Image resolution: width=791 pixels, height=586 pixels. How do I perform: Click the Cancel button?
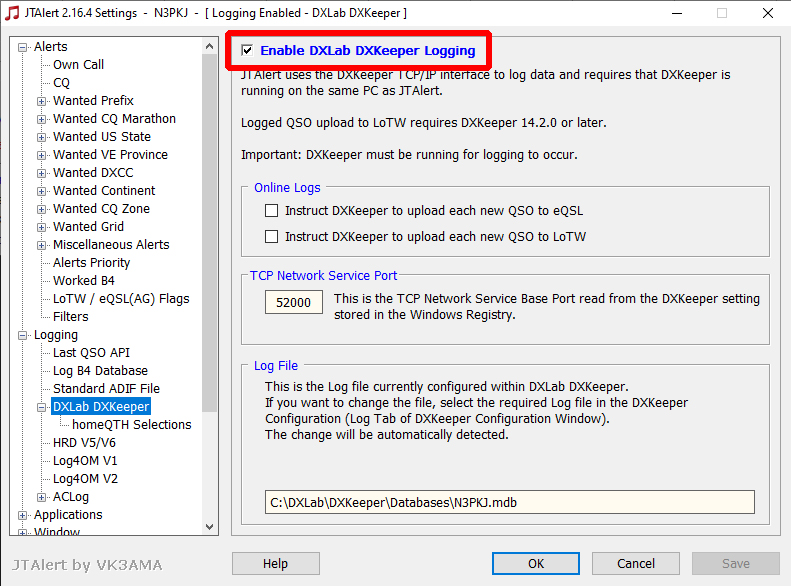pyautogui.click(x=635, y=564)
